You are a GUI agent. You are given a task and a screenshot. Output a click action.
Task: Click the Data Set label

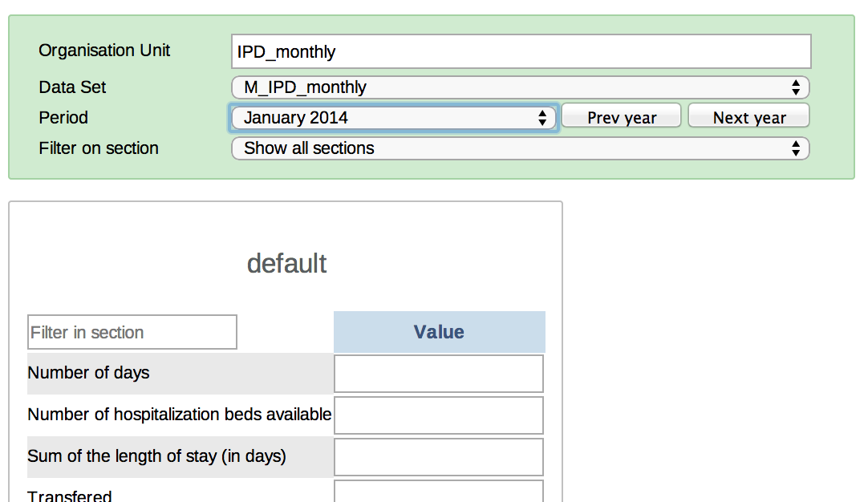point(72,87)
